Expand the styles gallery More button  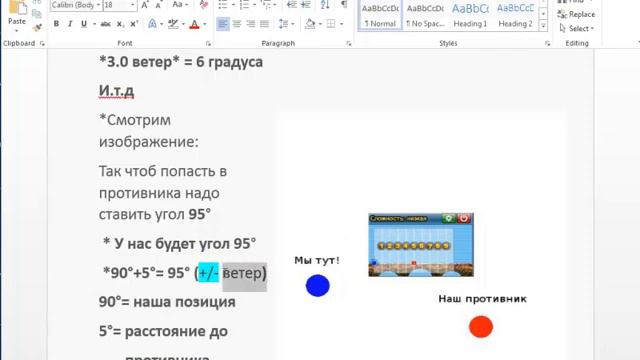pos(543,26)
